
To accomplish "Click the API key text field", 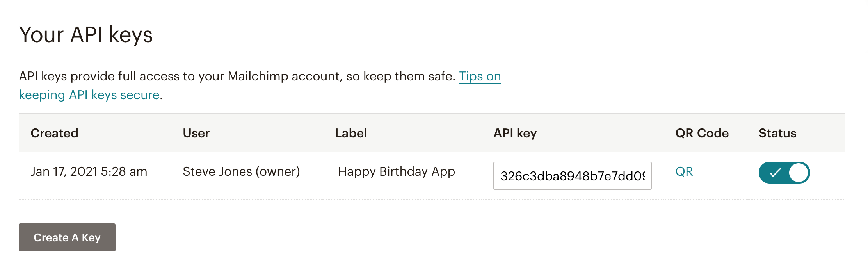I will click(572, 176).
